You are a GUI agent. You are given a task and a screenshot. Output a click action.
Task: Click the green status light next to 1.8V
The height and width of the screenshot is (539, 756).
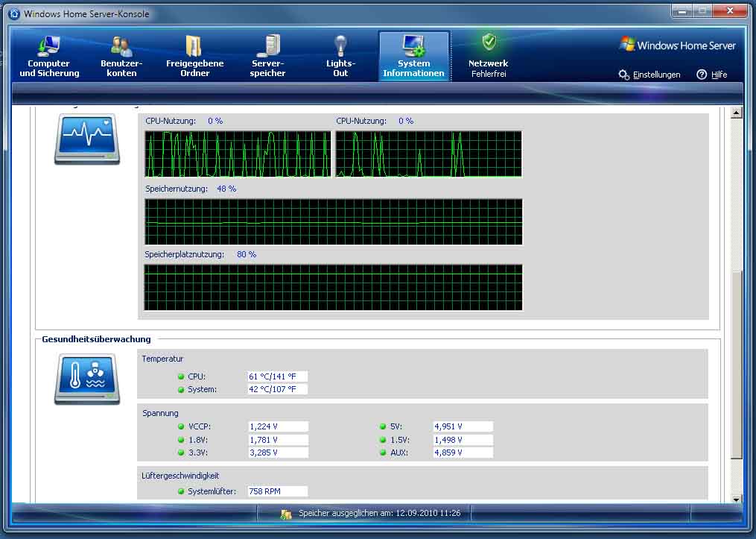tap(181, 440)
